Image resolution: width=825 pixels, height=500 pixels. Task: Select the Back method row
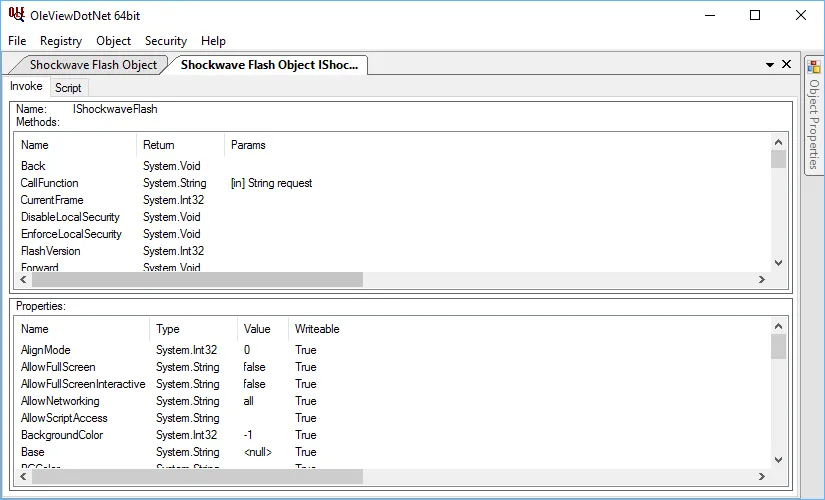tap(392, 166)
